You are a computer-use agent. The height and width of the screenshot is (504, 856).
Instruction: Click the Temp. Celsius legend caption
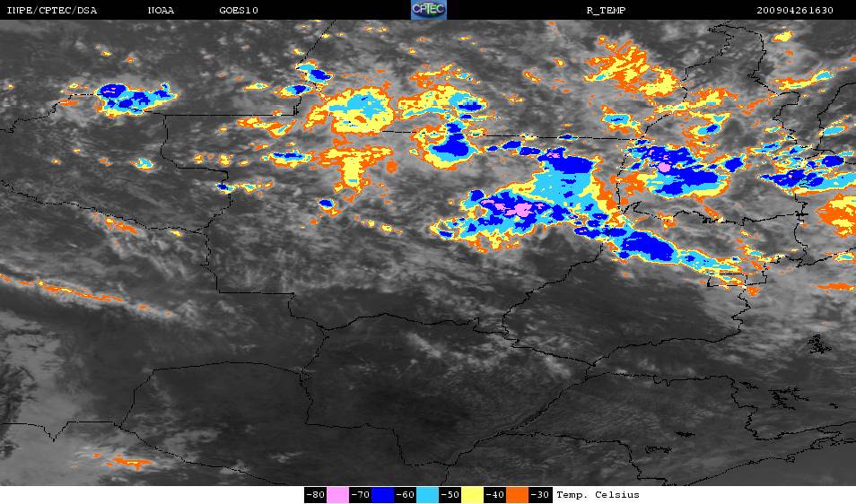[x=598, y=495]
